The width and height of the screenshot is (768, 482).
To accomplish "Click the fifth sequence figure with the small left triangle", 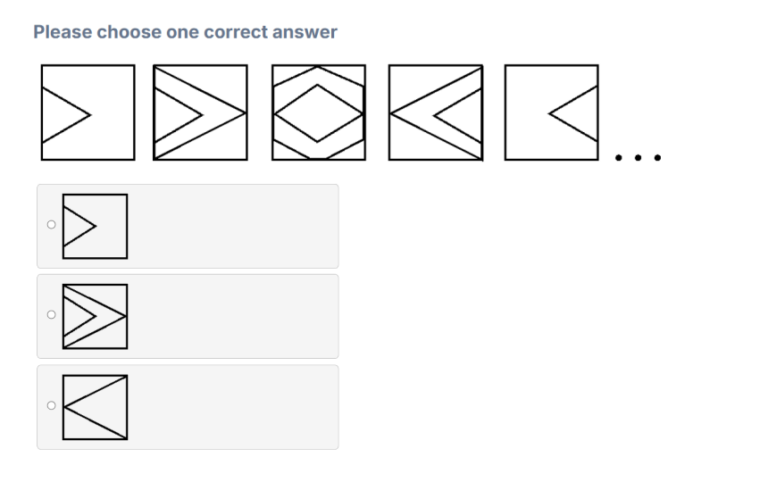I will tap(552, 112).
